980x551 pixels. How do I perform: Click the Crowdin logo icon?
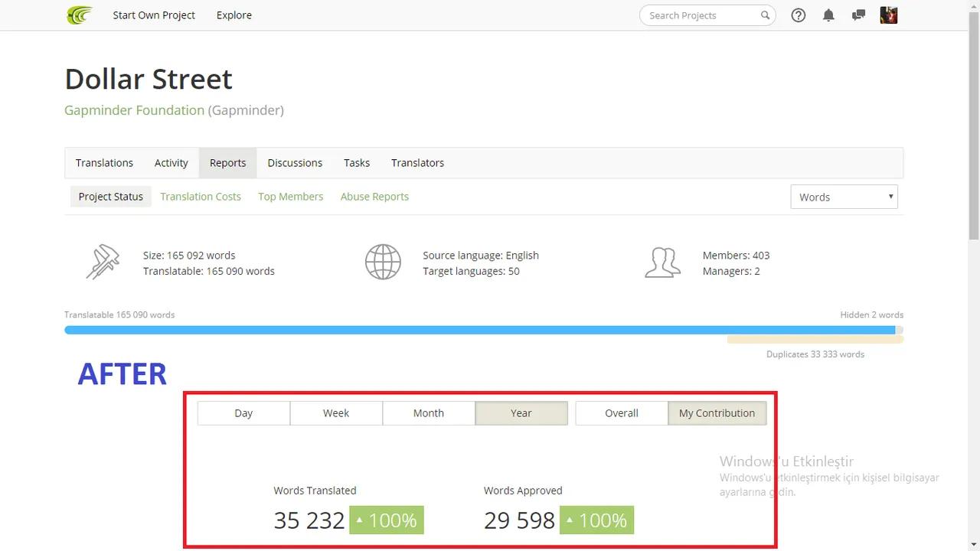tap(80, 15)
